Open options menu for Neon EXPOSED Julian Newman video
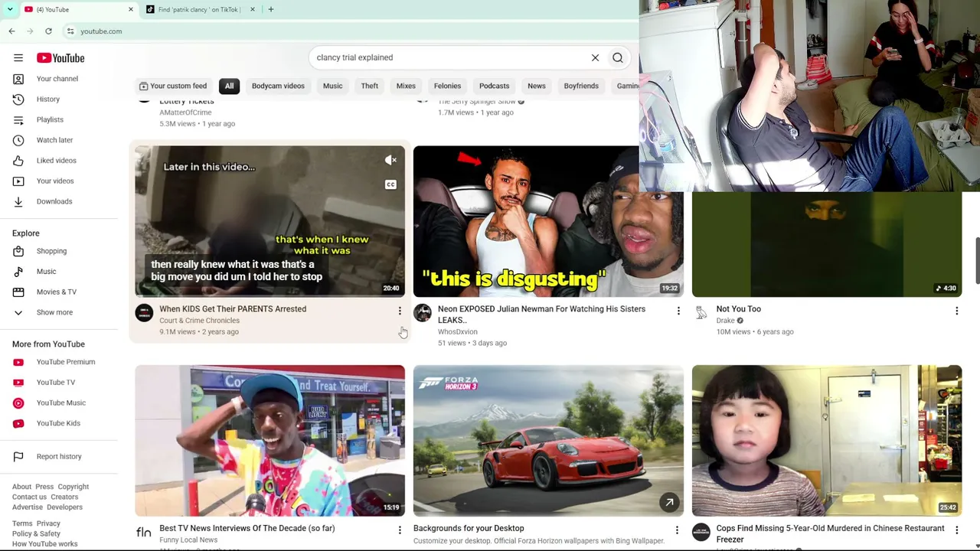980x551 pixels. [678, 311]
